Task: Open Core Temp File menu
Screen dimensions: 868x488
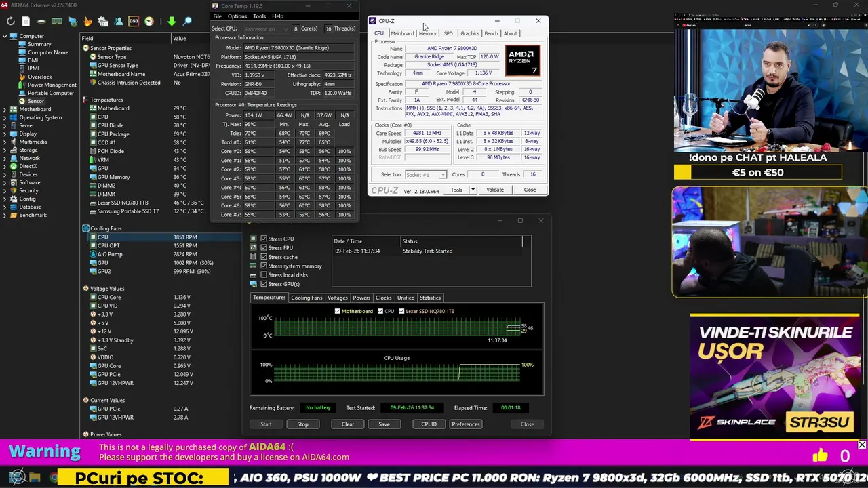Action: tap(217, 16)
